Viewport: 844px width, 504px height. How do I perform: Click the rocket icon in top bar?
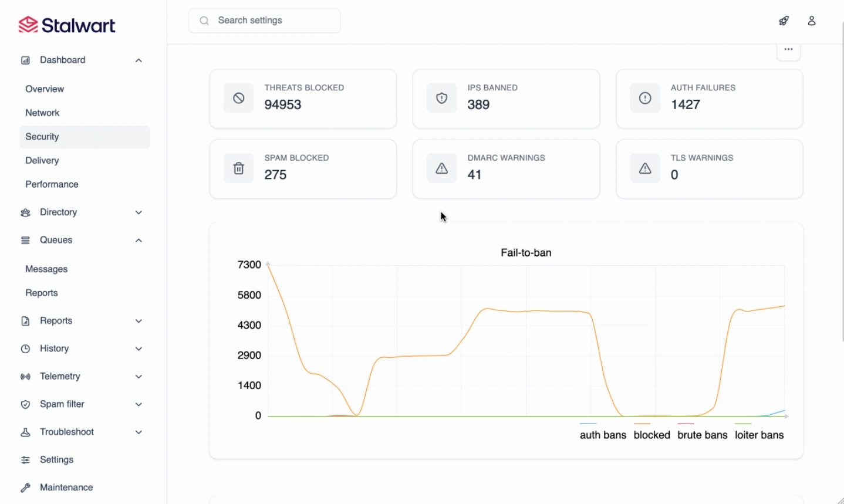click(784, 21)
